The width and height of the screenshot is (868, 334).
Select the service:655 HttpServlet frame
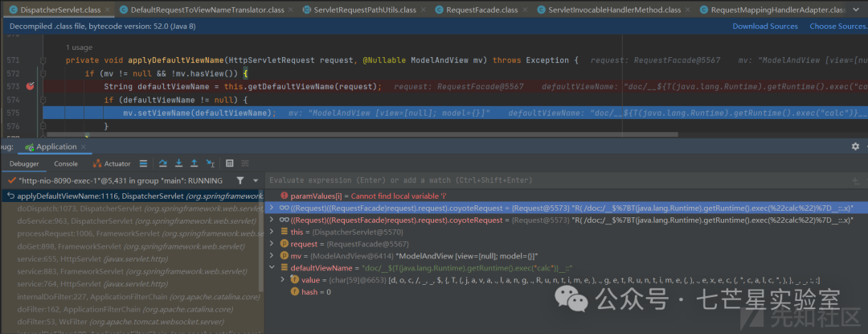pos(132,258)
